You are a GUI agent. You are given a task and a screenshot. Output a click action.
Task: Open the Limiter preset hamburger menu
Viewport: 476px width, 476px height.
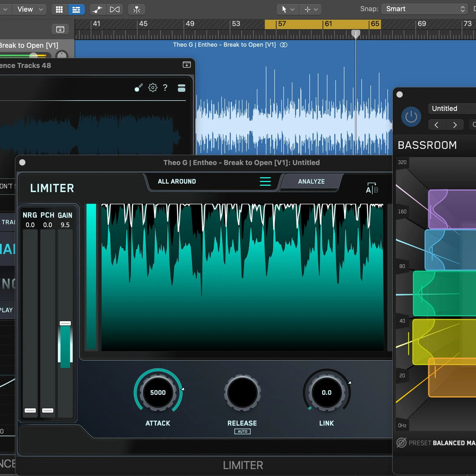(265, 182)
